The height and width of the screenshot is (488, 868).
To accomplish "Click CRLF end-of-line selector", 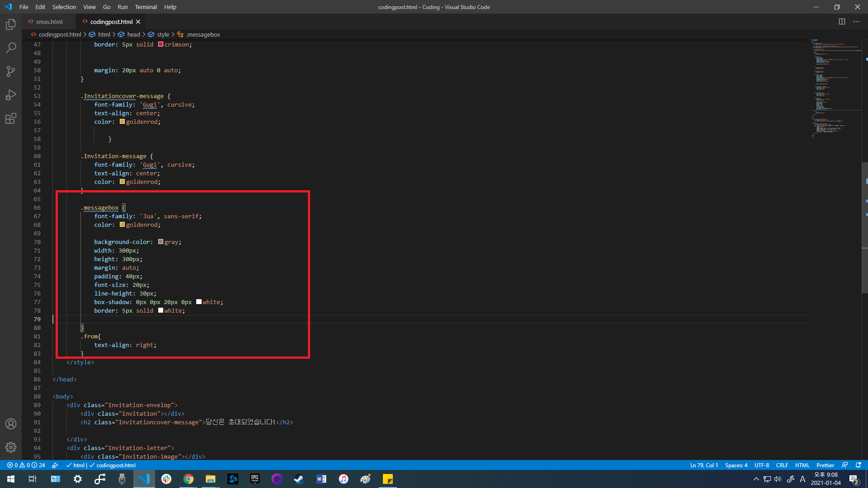I will click(782, 465).
